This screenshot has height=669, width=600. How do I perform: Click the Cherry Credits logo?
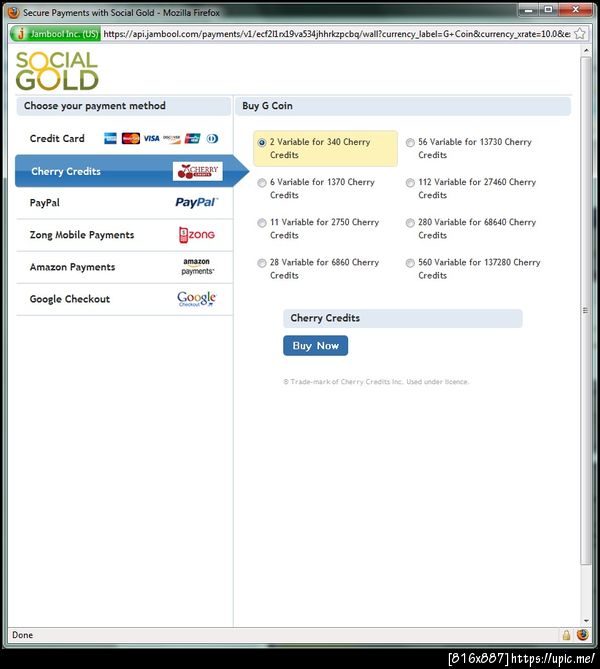[x=198, y=171]
